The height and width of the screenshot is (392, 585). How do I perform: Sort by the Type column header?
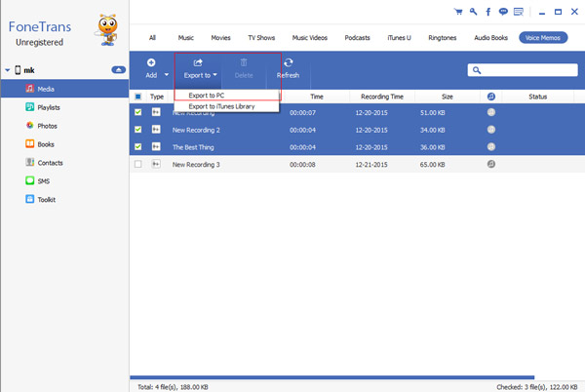click(157, 97)
